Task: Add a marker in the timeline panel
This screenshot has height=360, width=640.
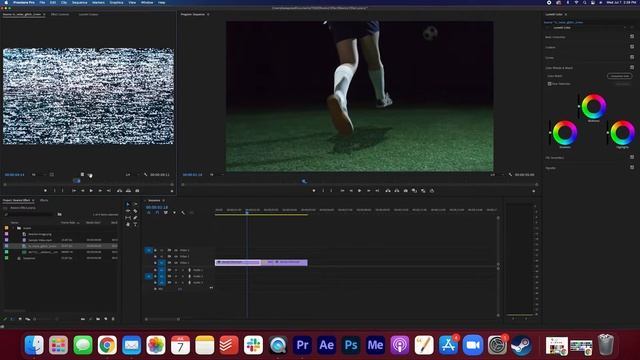Action: coord(174,213)
